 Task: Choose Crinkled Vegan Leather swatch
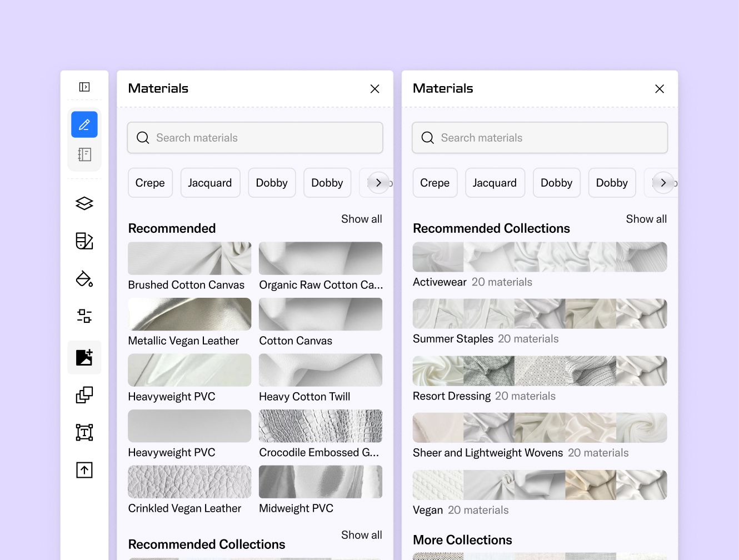[x=189, y=482]
